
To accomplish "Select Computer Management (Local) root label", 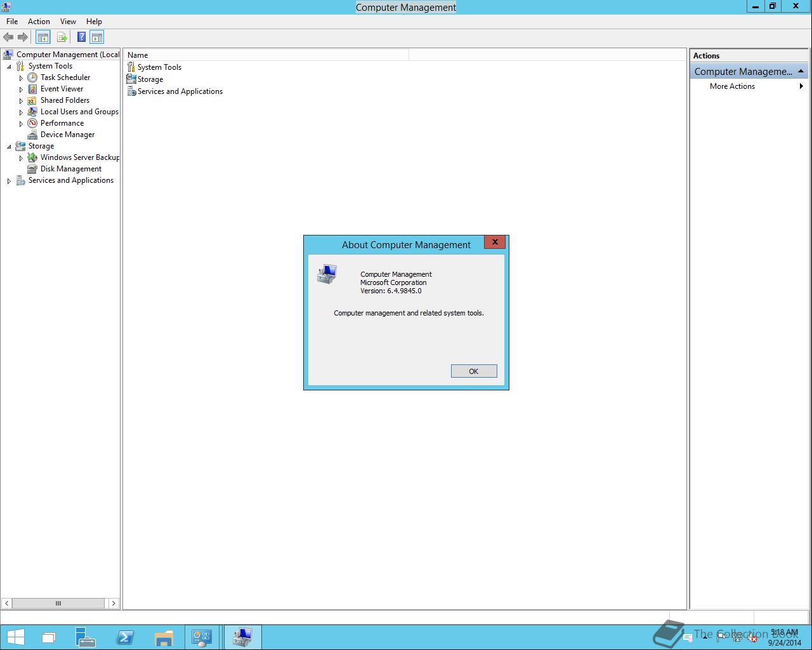I will 68,55.
